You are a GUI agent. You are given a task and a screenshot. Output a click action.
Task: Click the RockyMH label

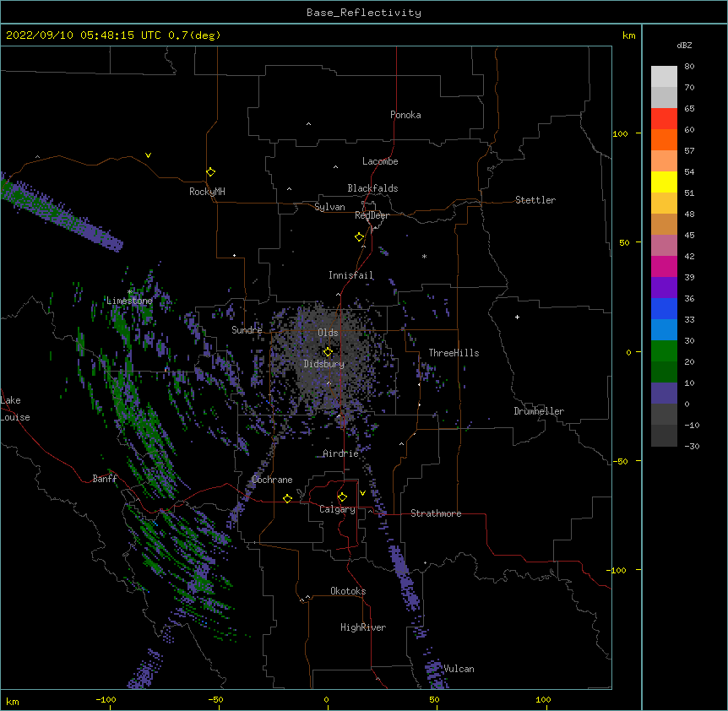pyautogui.click(x=207, y=192)
